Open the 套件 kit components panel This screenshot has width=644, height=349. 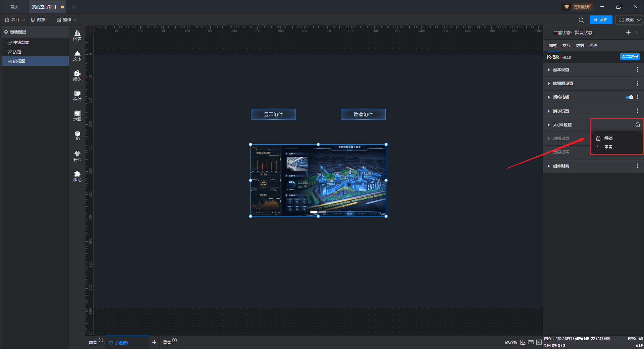77,156
